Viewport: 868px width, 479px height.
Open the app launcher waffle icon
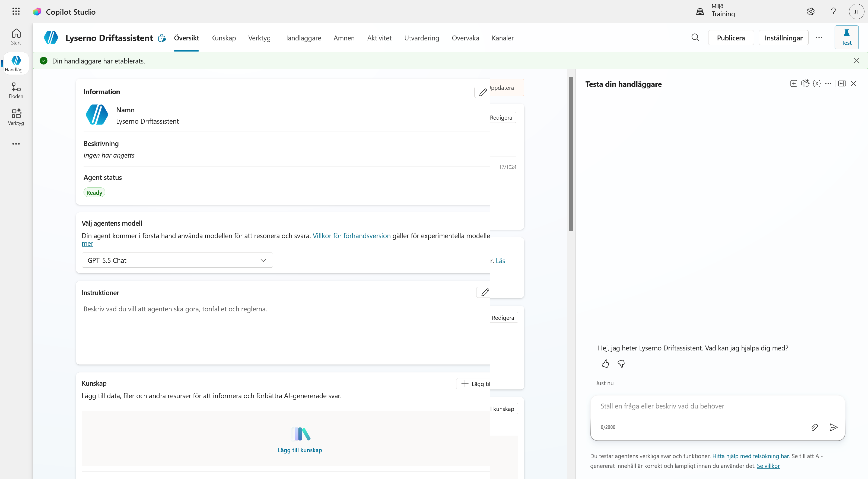click(16, 11)
